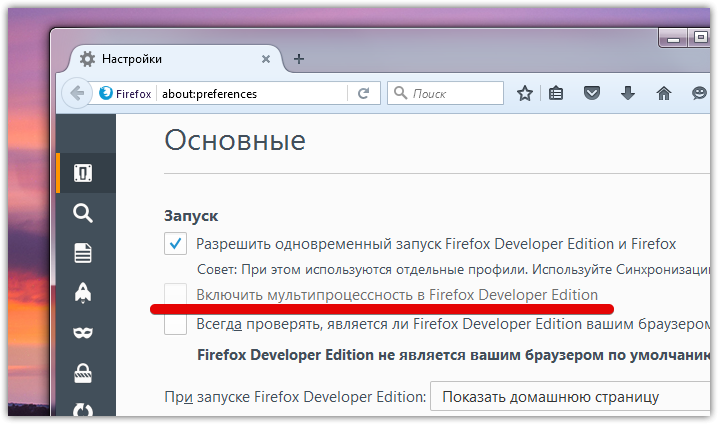718x424 pixels.
Task: Reload the page with the refresh icon
Action: [364, 93]
